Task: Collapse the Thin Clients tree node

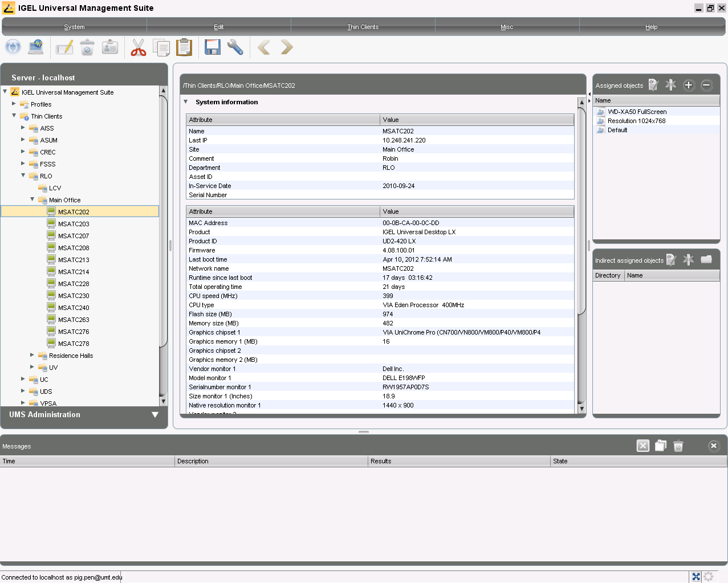Action: pos(14,116)
